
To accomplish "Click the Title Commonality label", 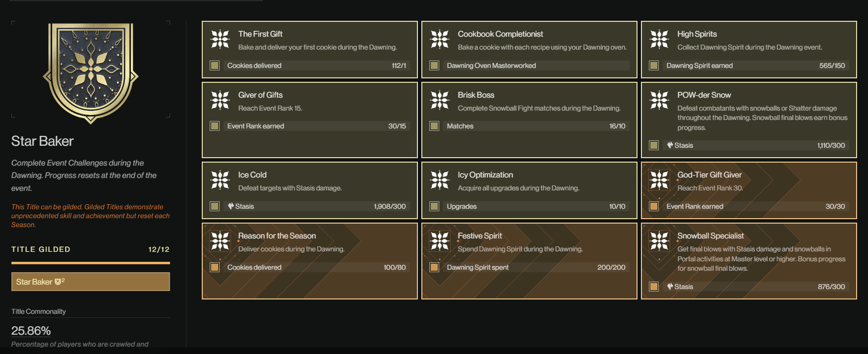I will [x=39, y=311].
